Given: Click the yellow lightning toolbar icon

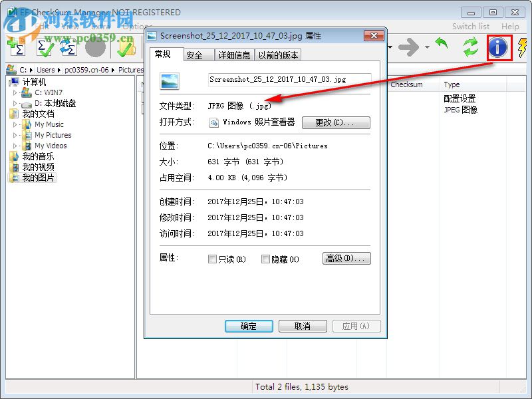Looking at the screenshot, I should coord(523,47).
